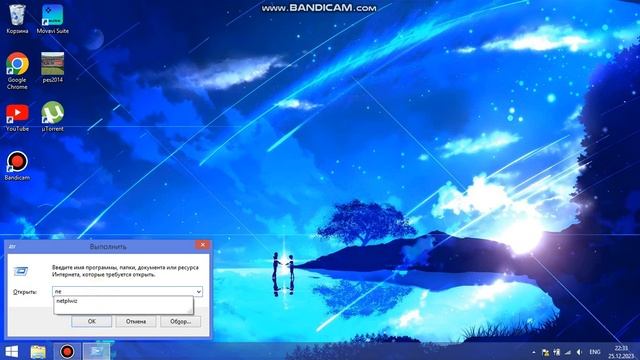Viewport: 640px width, 360px height.
Task: Click the Run dialog program icon
Action: [x=21, y=271]
